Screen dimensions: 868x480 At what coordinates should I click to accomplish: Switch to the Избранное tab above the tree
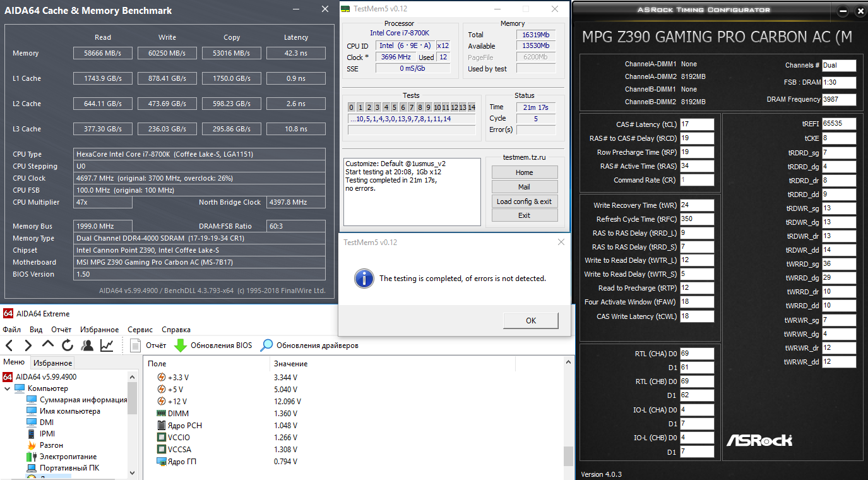click(x=52, y=363)
